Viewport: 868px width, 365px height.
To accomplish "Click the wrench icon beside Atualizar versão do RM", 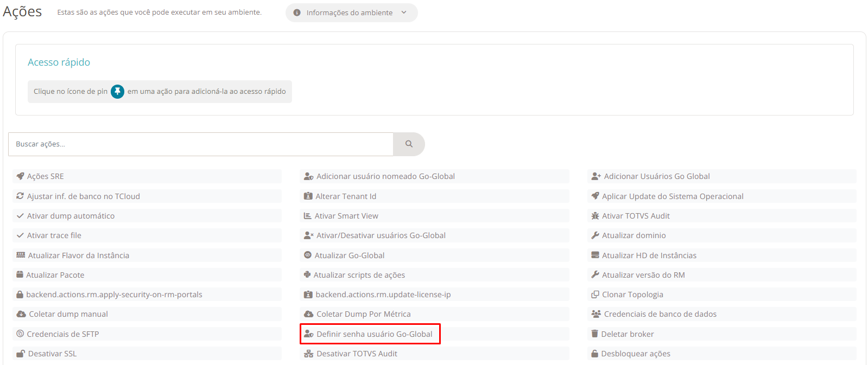I will pyautogui.click(x=595, y=274).
